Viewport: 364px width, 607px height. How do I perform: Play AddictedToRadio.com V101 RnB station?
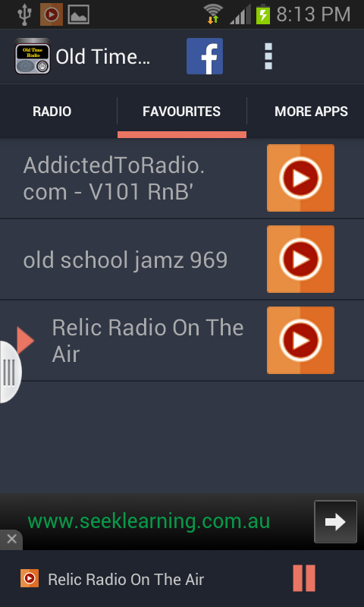[x=300, y=178]
